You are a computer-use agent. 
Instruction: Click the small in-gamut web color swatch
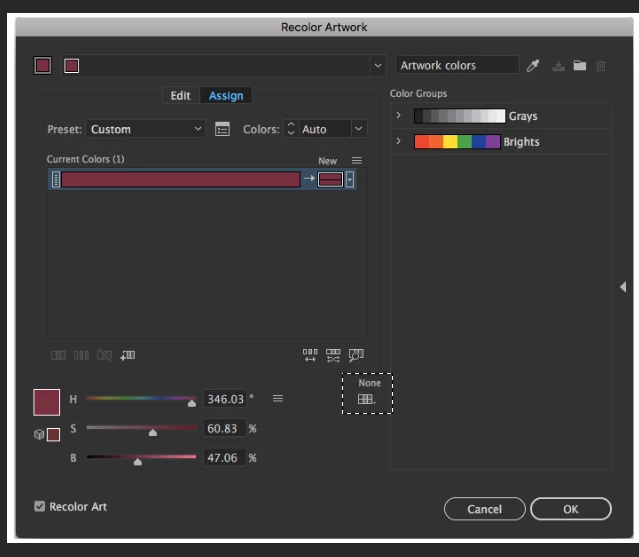point(53,435)
